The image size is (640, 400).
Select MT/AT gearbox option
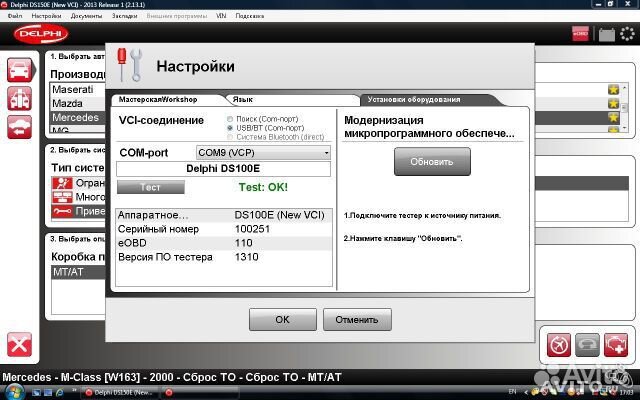click(78, 272)
